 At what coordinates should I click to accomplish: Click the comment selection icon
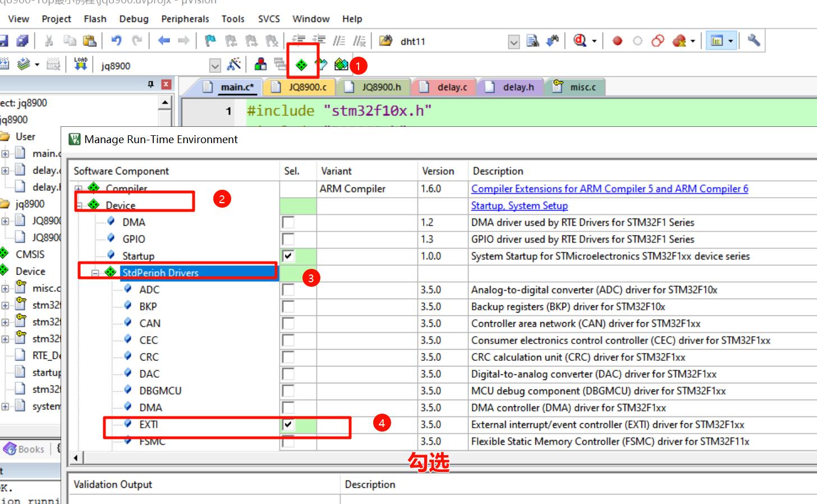click(339, 40)
